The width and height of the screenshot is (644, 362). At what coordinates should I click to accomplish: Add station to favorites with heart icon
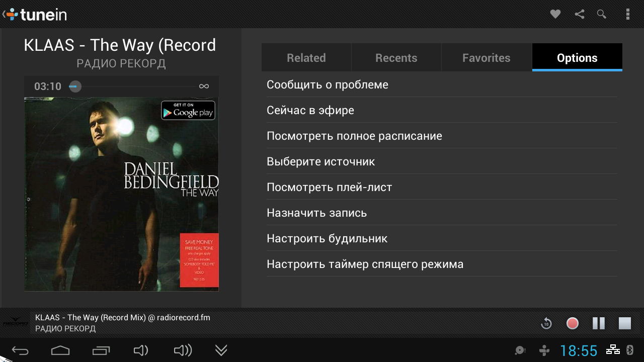click(x=555, y=14)
